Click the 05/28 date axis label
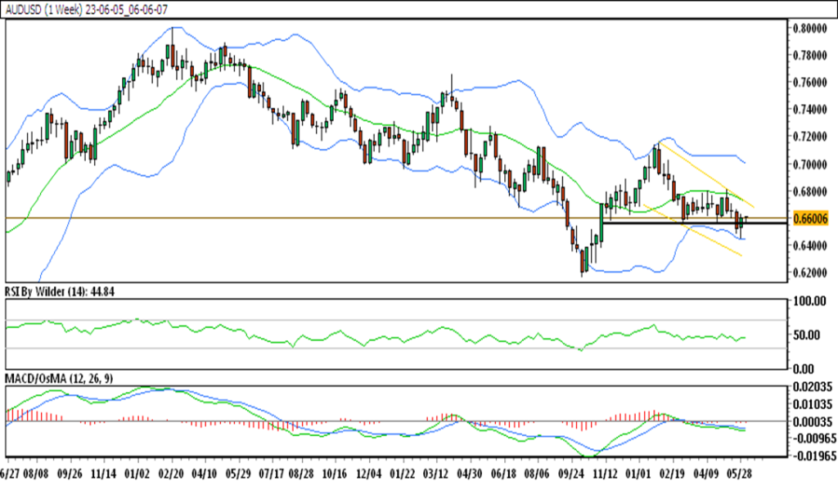 click(x=740, y=475)
